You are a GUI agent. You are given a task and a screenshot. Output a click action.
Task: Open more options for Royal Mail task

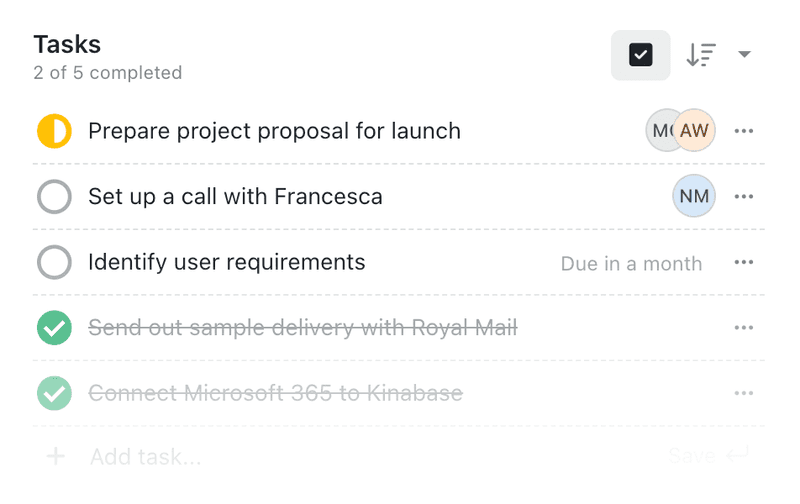(x=743, y=327)
